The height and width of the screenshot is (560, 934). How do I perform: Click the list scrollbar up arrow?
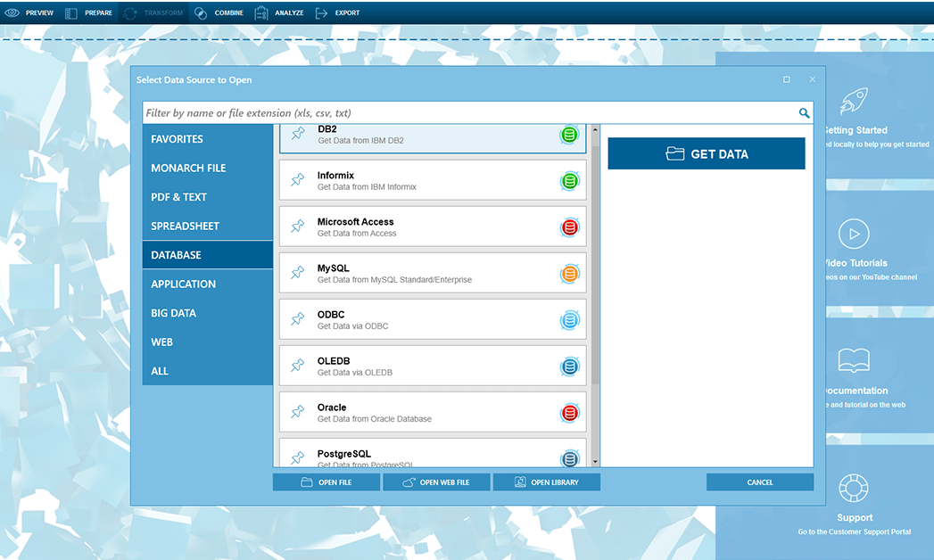coord(595,129)
